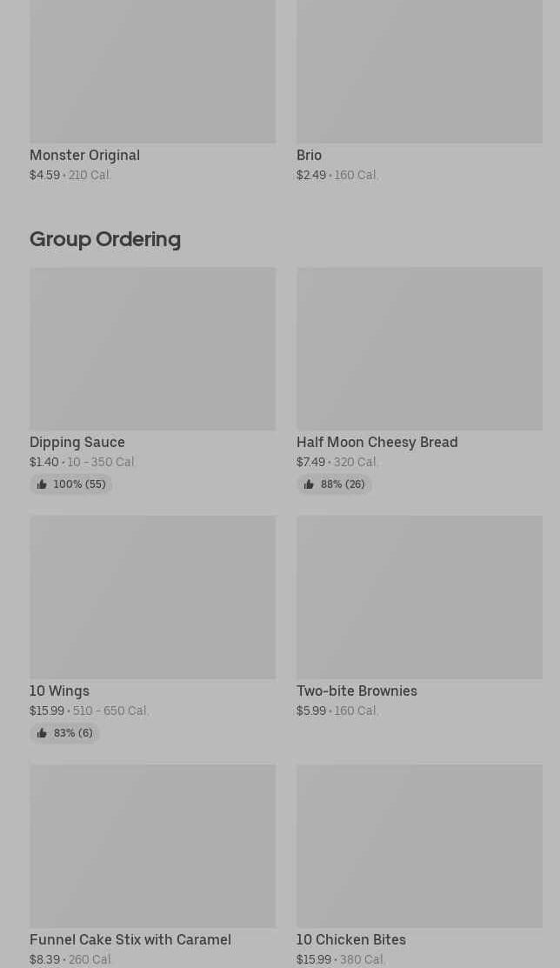Open the Two-bite Brownies image
Screen dimensions: 560x968
click(419, 597)
